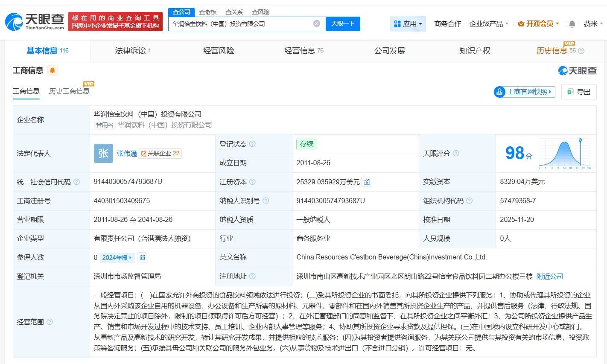This screenshot has height=364, width=607.
Task: Click the company name search input field
Action: click(241, 24)
